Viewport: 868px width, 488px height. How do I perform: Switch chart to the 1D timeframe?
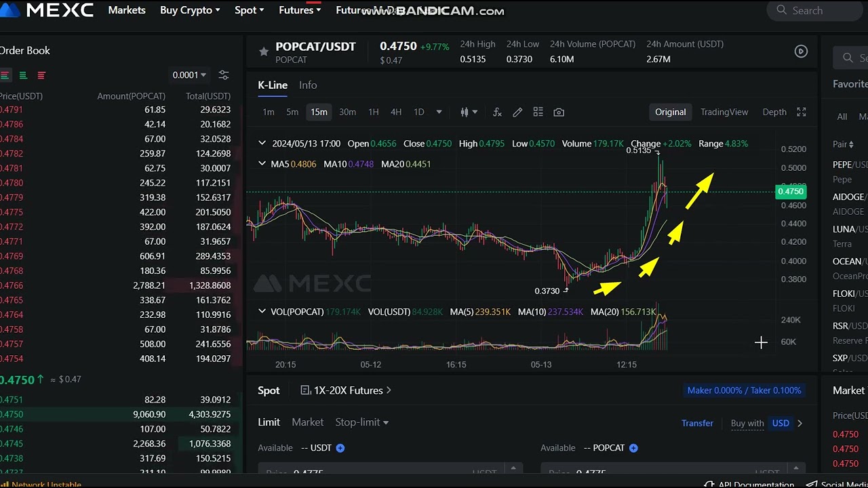(x=418, y=112)
